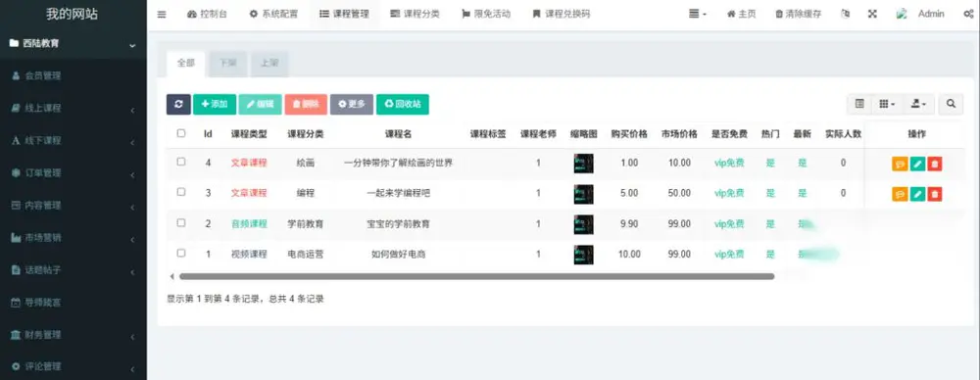Image resolution: width=980 pixels, height=380 pixels.
Task: Click thumbnail of 如何做好电商
Action: tap(584, 255)
